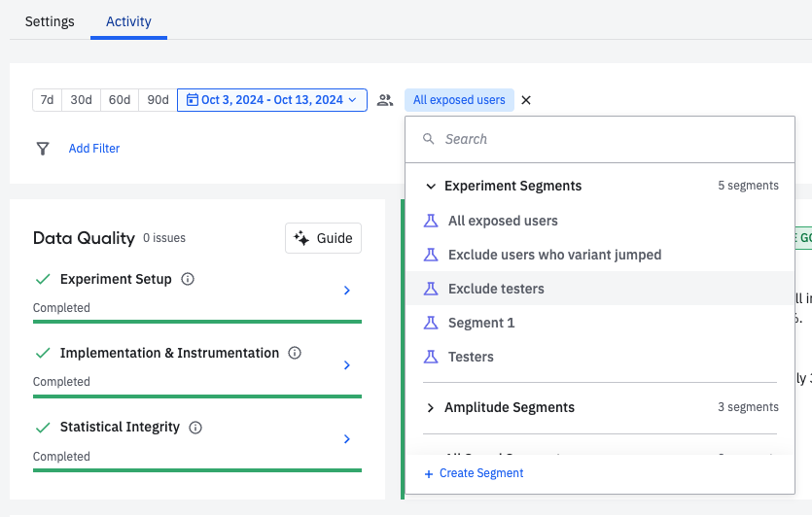This screenshot has width=812, height=517.
Task: Expand Experiment Setup details arrow
Action: (x=347, y=291)
